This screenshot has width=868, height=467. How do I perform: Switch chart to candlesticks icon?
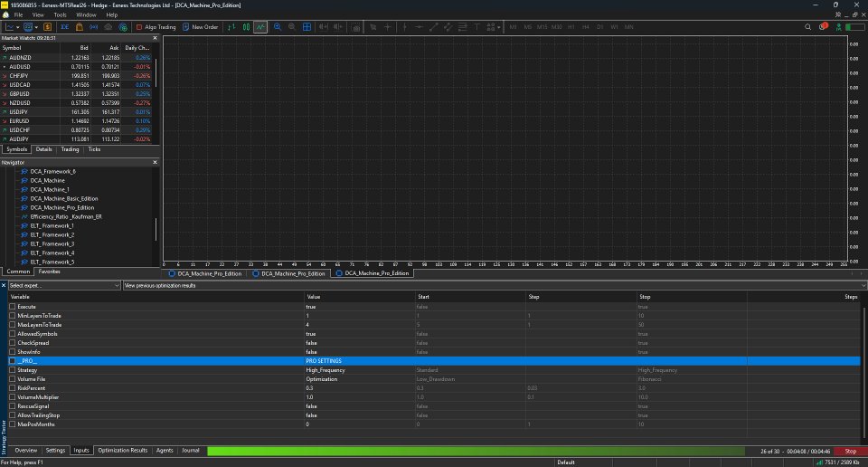[246, 26]
